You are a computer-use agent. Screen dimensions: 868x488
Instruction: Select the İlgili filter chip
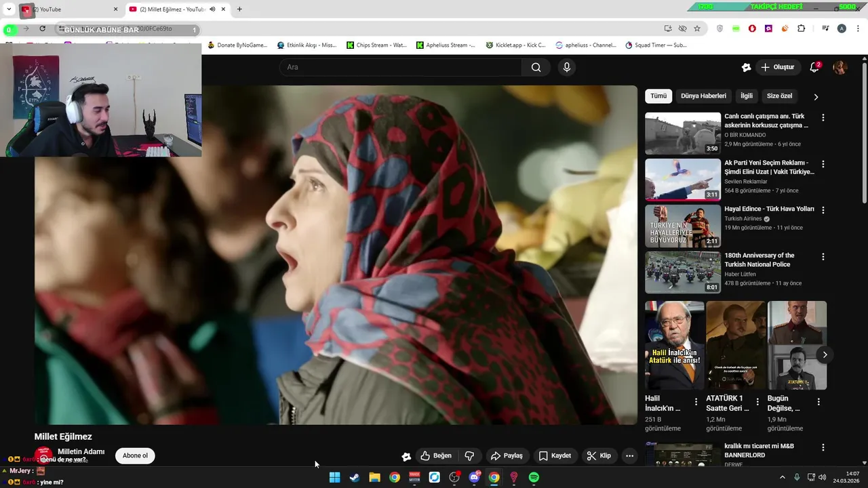point(747,96)
